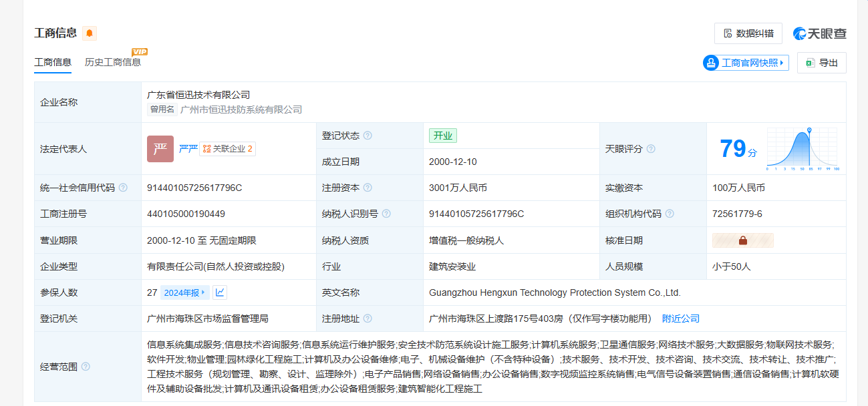Click the 严 legal representative avatar
868x406 pixels.
point(160,148)
